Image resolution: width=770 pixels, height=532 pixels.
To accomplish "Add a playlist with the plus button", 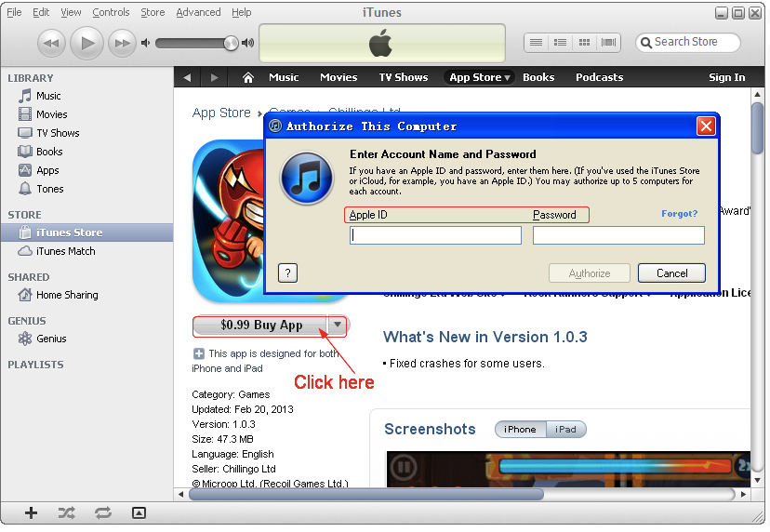I will coord(31,513).
